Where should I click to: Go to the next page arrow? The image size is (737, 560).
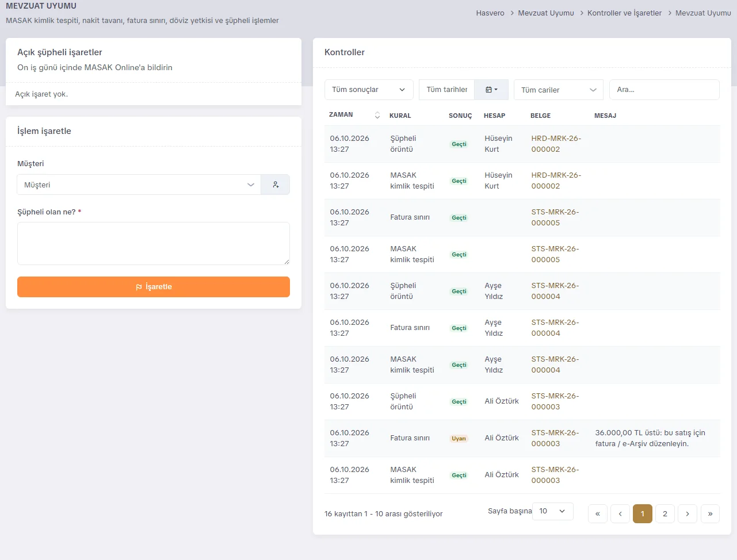(688, 513)
